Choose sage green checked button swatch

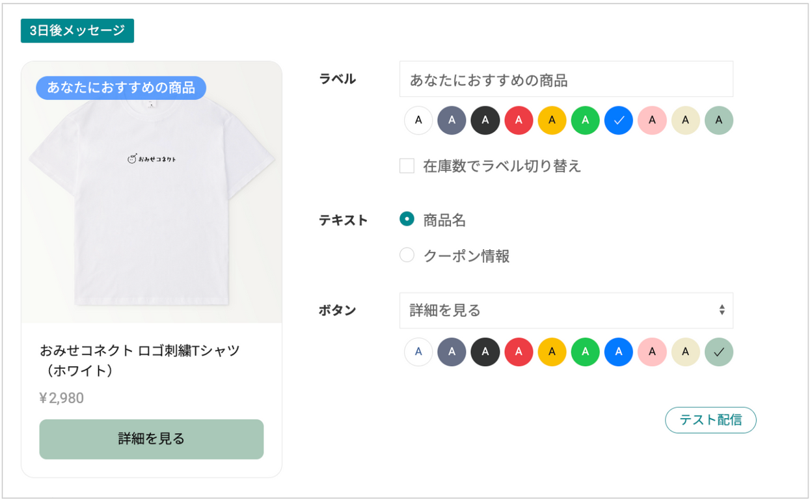[719, 352]
